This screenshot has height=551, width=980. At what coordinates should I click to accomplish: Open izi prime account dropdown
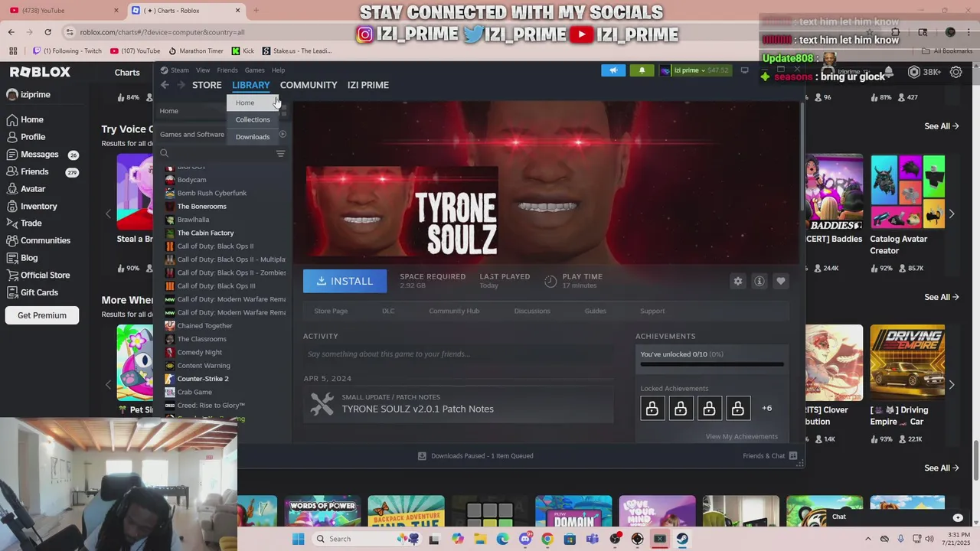coord(695,70)
